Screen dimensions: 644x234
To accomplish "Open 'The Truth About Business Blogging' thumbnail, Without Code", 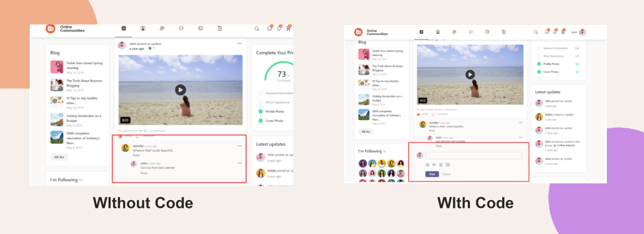I will [x=57, y=85].
